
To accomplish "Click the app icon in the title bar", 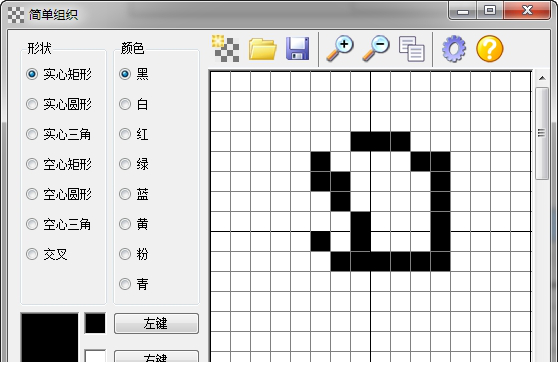I will [x=16, y=15].
